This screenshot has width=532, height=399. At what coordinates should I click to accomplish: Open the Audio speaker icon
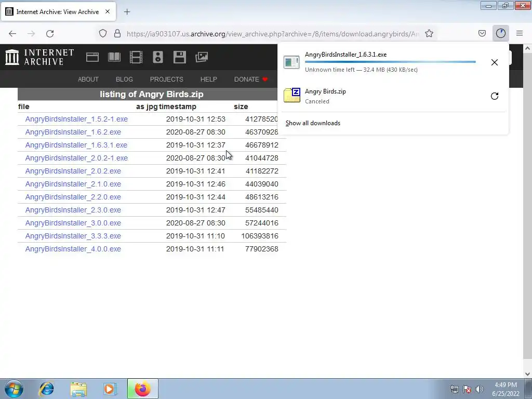158,57
